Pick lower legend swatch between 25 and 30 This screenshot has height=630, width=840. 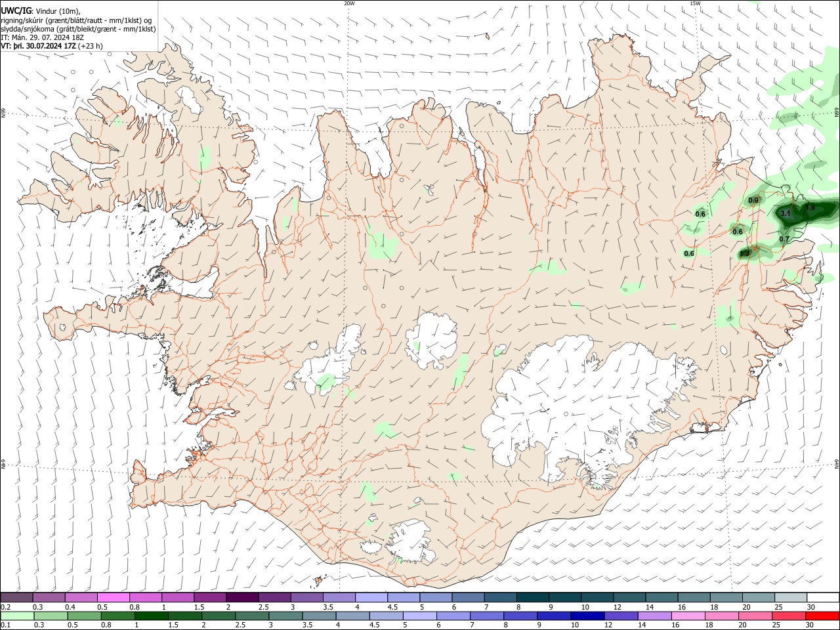coord(789,616)
